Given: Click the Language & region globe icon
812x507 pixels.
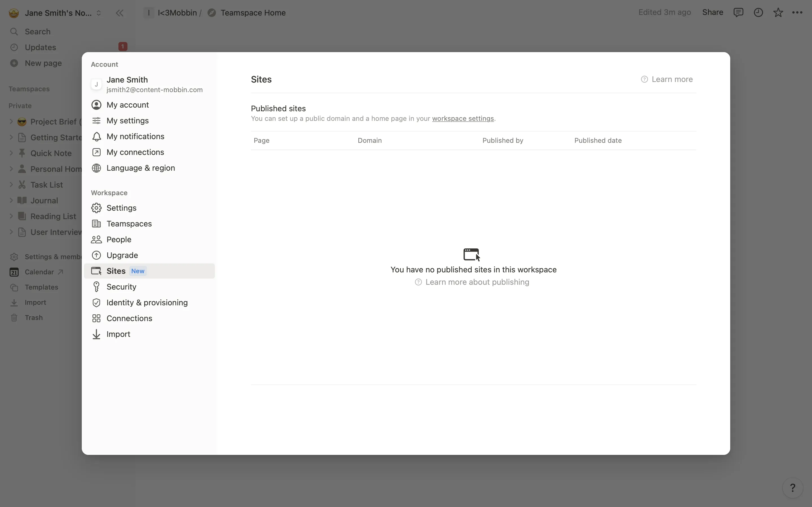Looking at the screenshot, I should pos(96,168).
